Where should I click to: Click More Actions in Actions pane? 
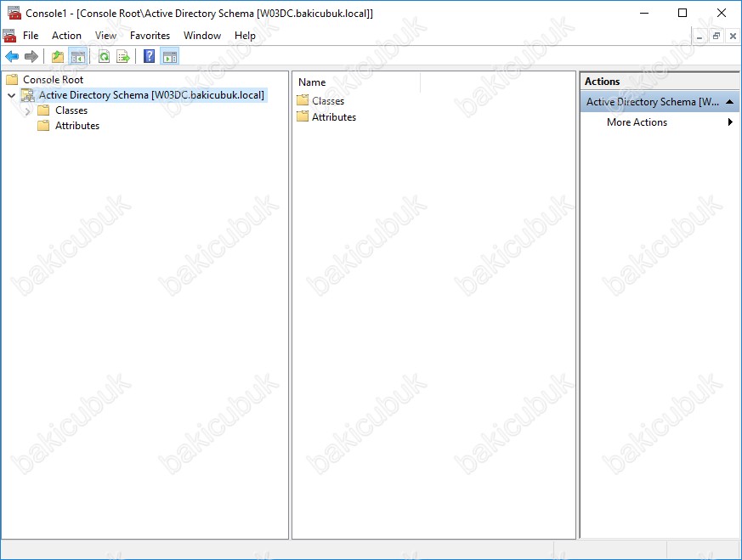[x=637, y=122]
